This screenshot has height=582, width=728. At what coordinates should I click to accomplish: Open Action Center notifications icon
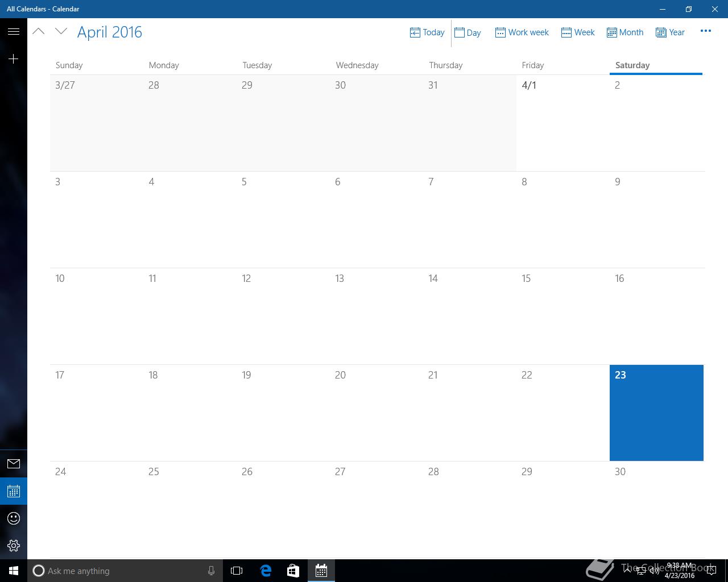tap(711, 571)
